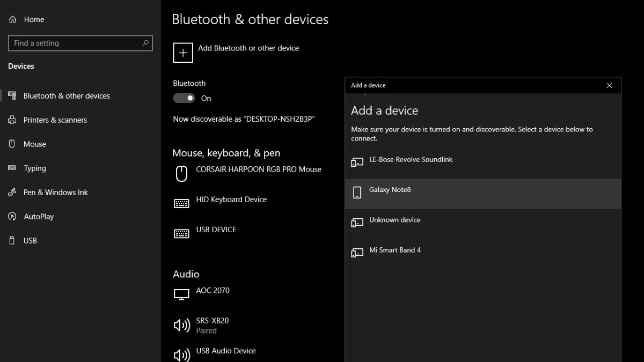Click the AOC 2070 monitor icon
This screenshot has height=362, width=644.
tap(182, 294)
